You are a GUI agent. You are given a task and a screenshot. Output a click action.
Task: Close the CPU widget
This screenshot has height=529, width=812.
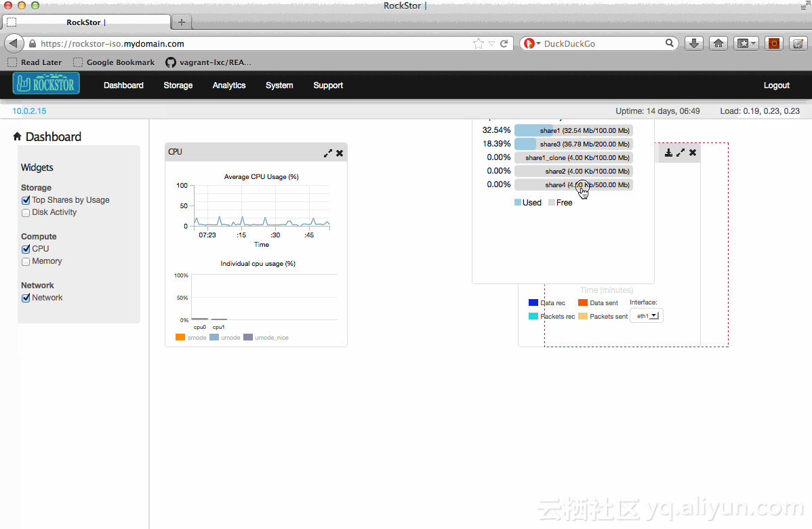340,153
